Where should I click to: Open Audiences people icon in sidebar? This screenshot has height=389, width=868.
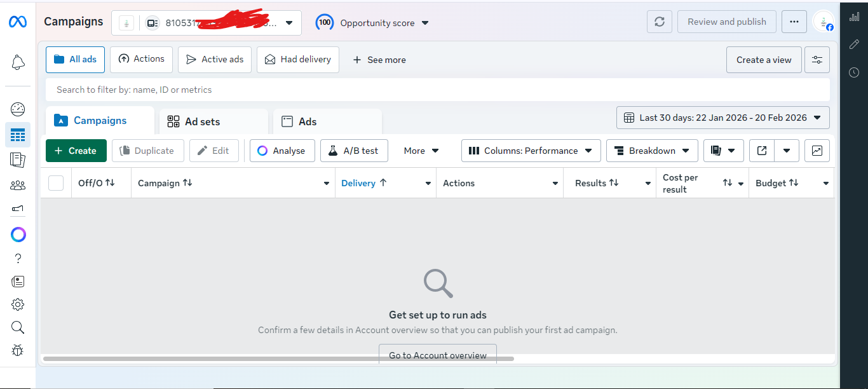tap(18, 185)
